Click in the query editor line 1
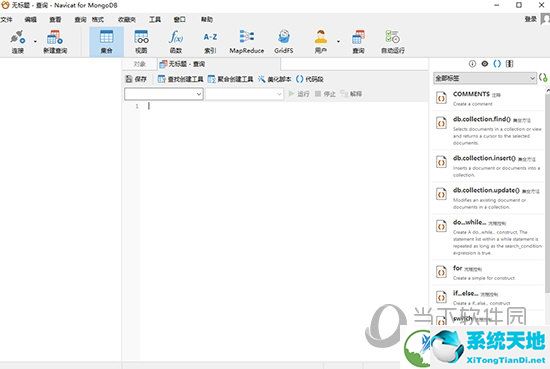 (284, 106)
